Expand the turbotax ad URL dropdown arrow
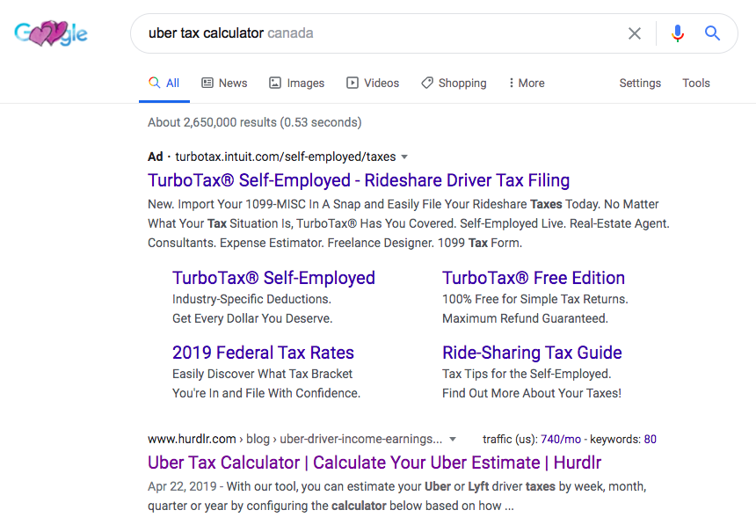 click(x=404, y=157)
